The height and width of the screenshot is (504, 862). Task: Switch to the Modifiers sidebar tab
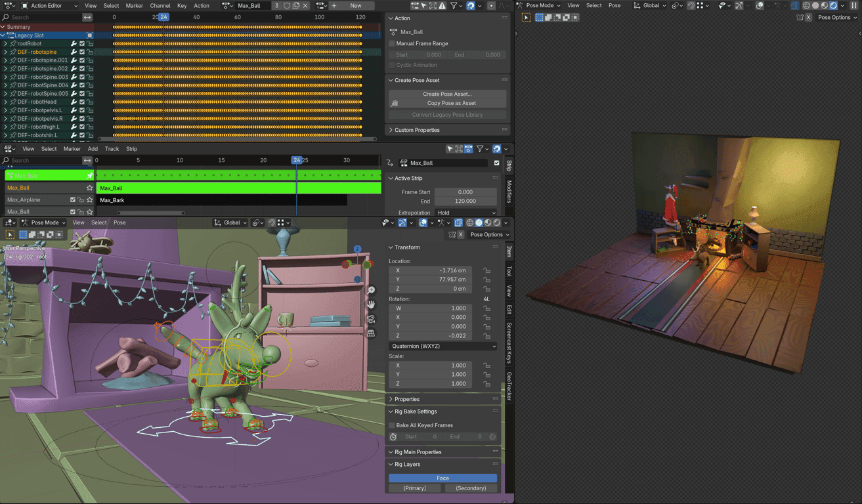point(509,191)
